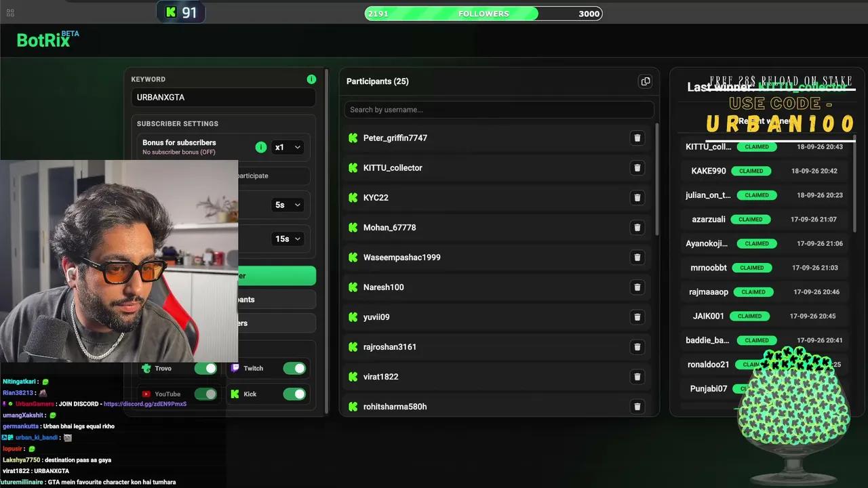
Task: Click CLAIMED badge for azarzuali
Action: pyautogui.click(x=751, y=220)
